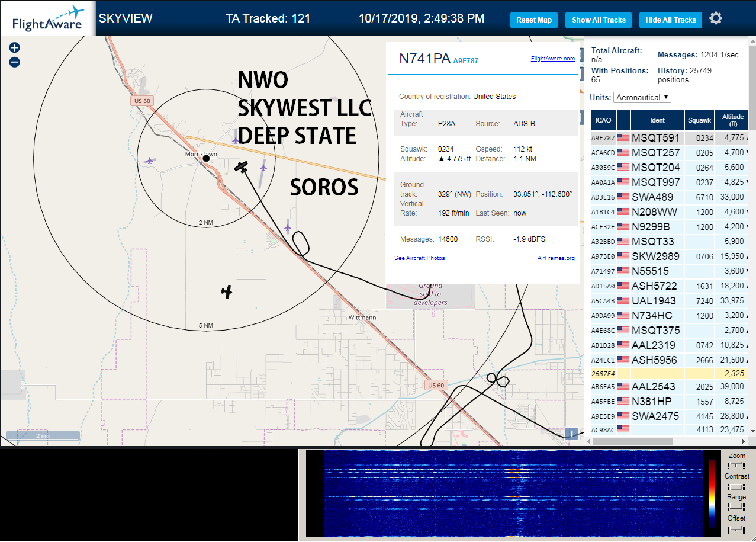This screenshot has height=542, width=756.
Task: Sort table by Ident column header
Action: (x=657, y=120)
